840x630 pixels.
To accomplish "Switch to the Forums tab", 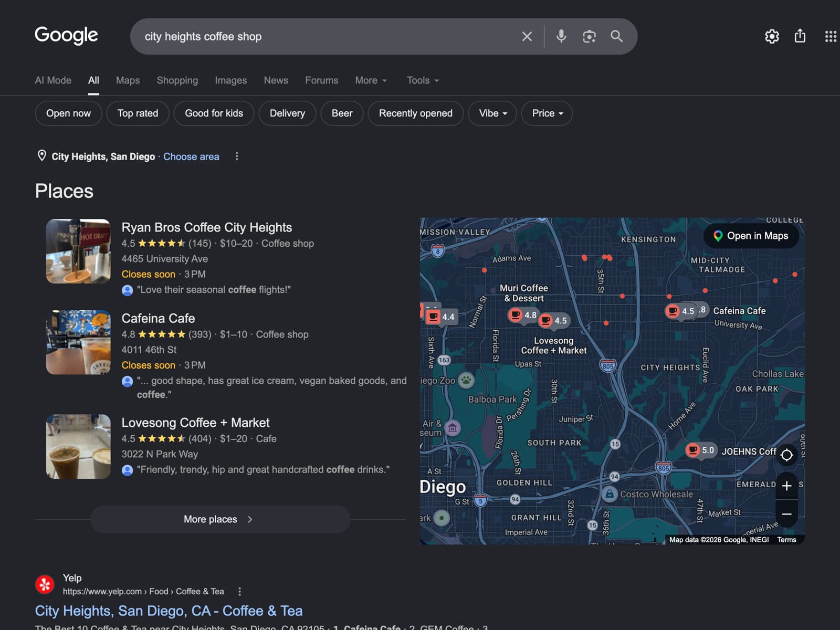I will coord(321,80).
